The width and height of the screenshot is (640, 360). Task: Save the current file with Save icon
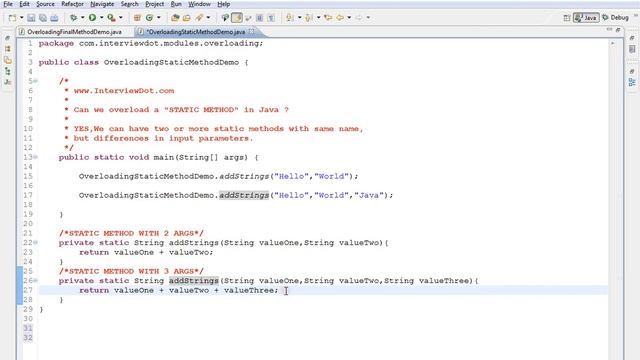click(x=31, y=18)
